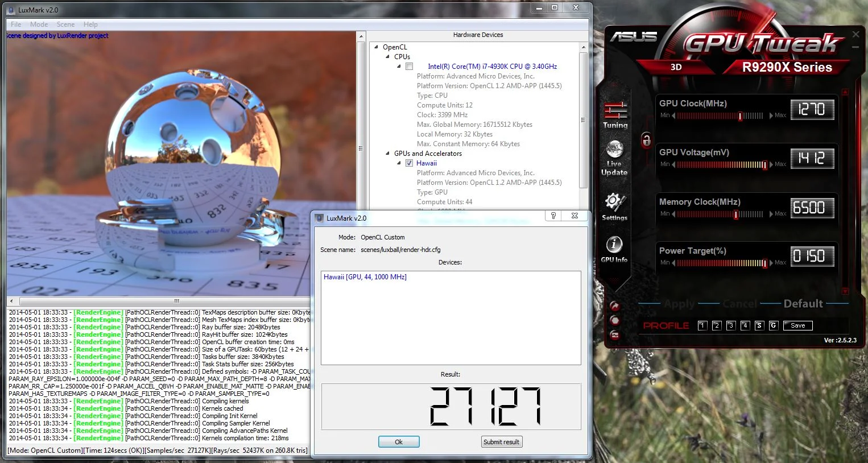Select the G profile slot
The image size is (868, 463).
click(773, 325)
